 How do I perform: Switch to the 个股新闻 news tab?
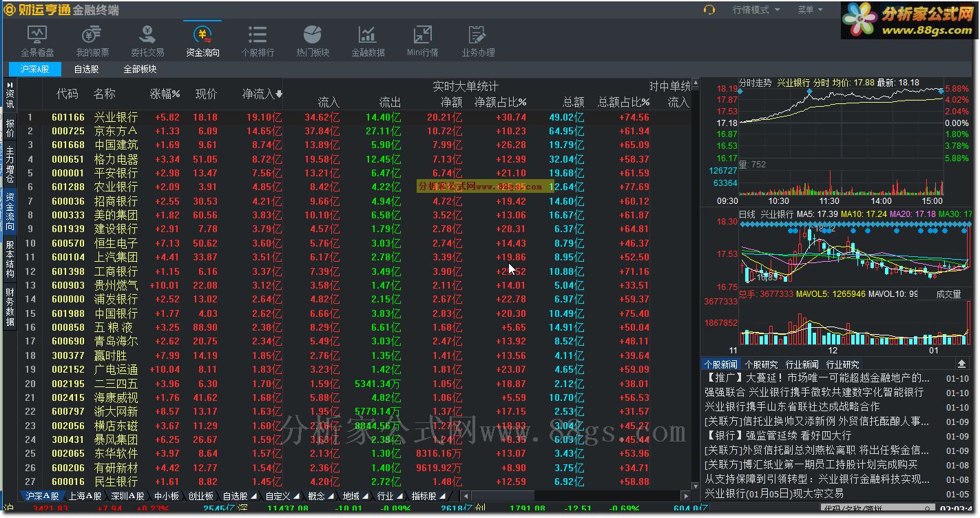point(720,364)
